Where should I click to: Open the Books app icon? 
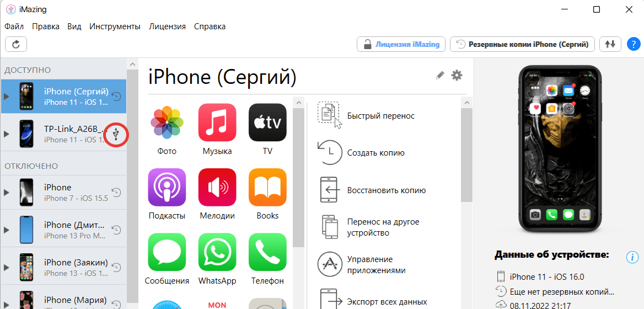pyautogui.click(x=267, y=188)
